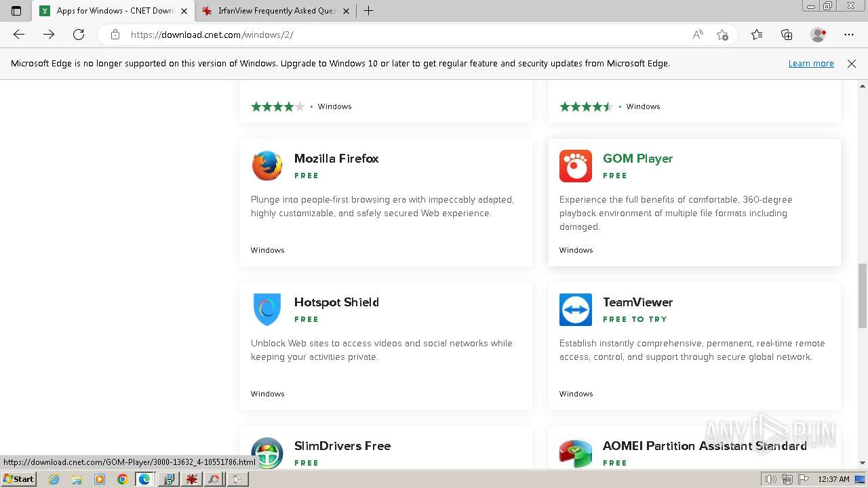Open IrfanView from the taskbar
The width and height of the screenshot is (868, 488).
tap(192, 479)
